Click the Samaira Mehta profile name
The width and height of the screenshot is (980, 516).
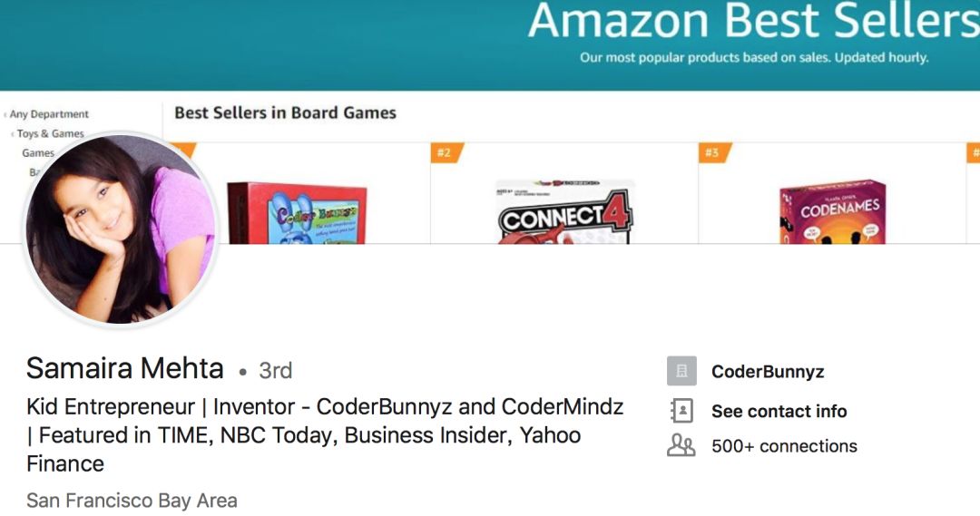tap(125, 369)
